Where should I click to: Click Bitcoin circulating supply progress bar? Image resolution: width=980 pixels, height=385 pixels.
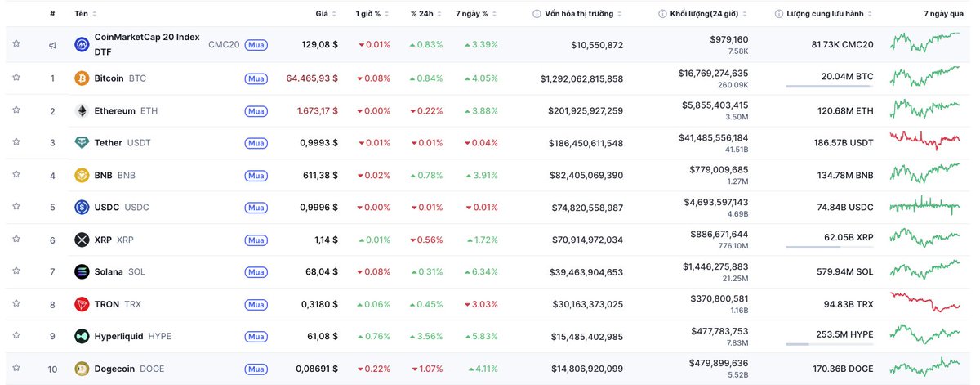830,86
